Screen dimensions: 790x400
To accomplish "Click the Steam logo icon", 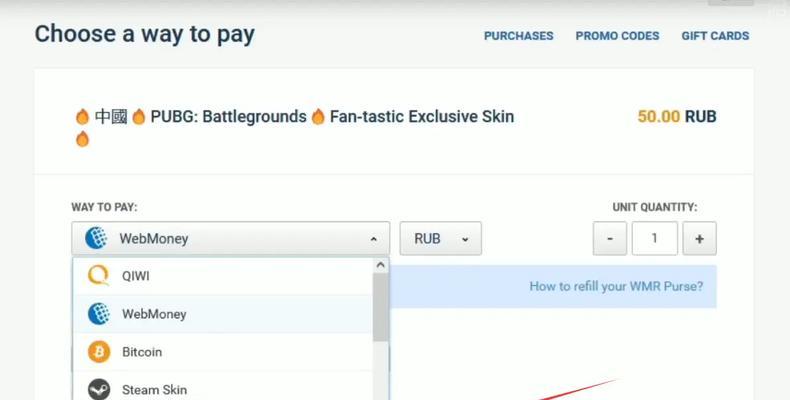I will pyautogui.click(x=99, y=389).
